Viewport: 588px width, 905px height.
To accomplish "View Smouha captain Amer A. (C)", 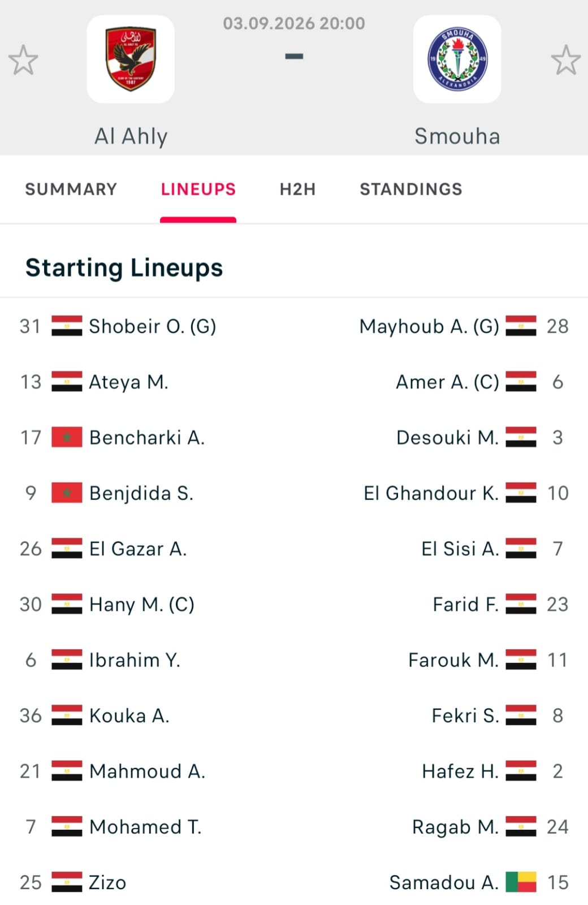I will tap(447, 382).
